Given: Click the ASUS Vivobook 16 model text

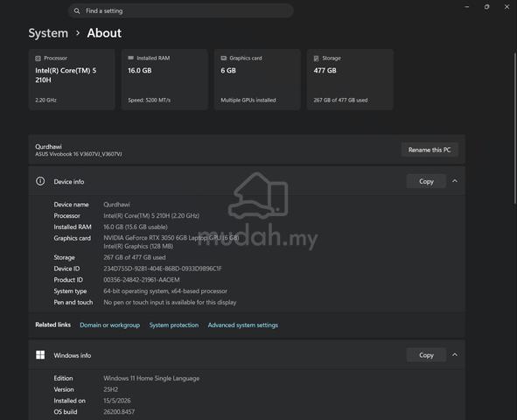Looking at the screenshot, I should (79, 154).
